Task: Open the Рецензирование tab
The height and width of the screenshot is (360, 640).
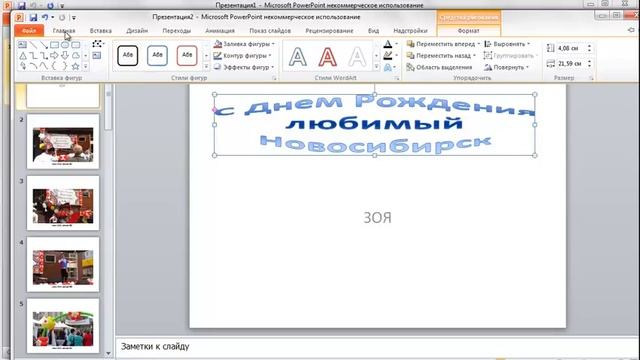Action: click(329, 31)
